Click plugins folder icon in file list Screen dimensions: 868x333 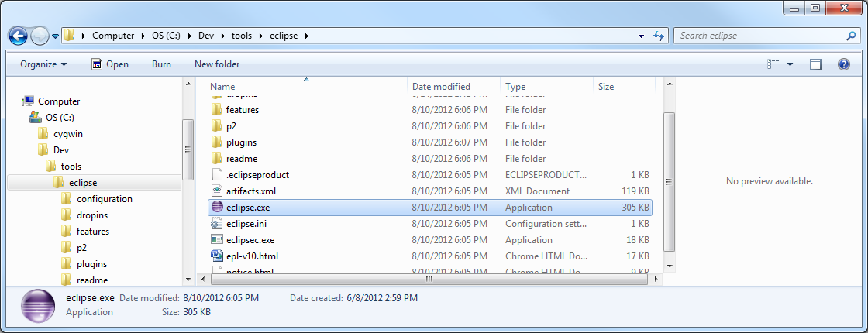[x=216, y=142]
